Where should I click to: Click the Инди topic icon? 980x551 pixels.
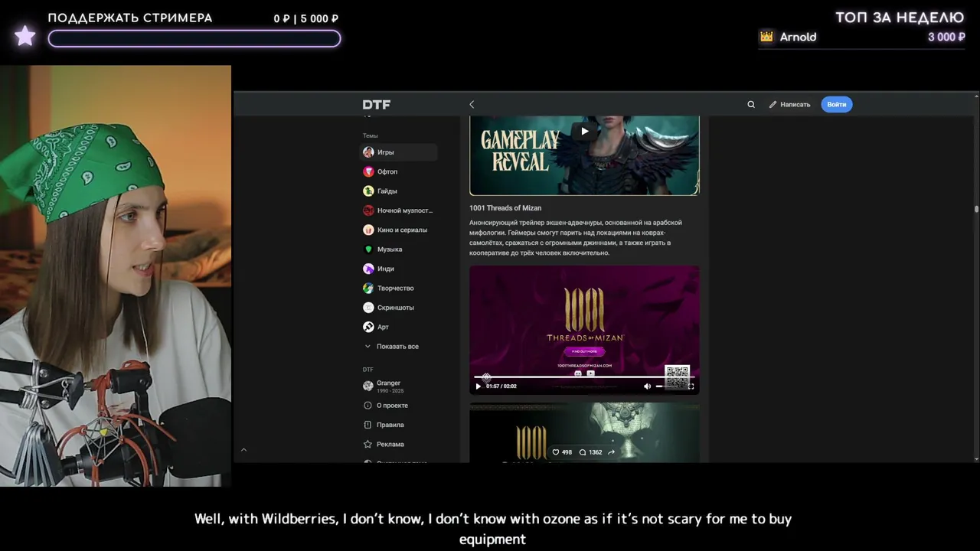368,269
